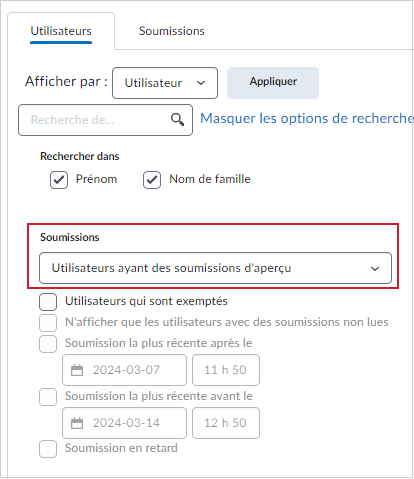The width and height of the screenshot is (414, 479).
Task: Click chevron arrow in Soumissions filter dropdown
Action: tap(375, 269)
